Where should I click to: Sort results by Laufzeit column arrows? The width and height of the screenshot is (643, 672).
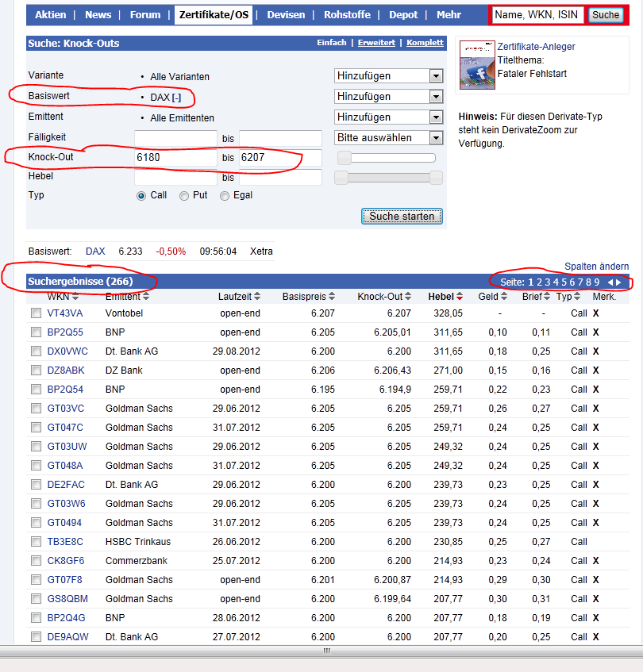point(257,296)
